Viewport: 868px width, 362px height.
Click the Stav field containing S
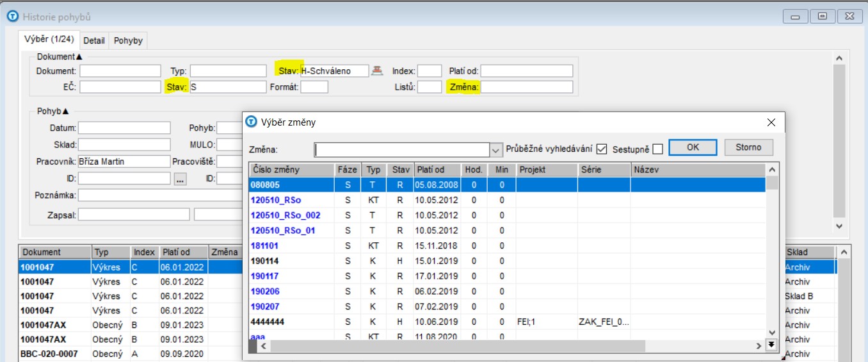pos(228,86)
